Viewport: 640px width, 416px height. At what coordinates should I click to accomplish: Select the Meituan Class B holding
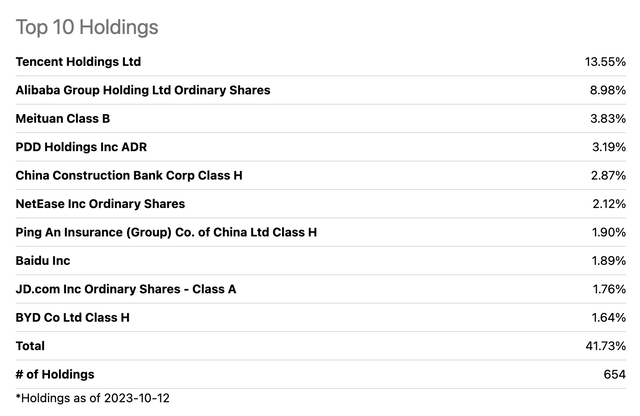tap(63, 118)
